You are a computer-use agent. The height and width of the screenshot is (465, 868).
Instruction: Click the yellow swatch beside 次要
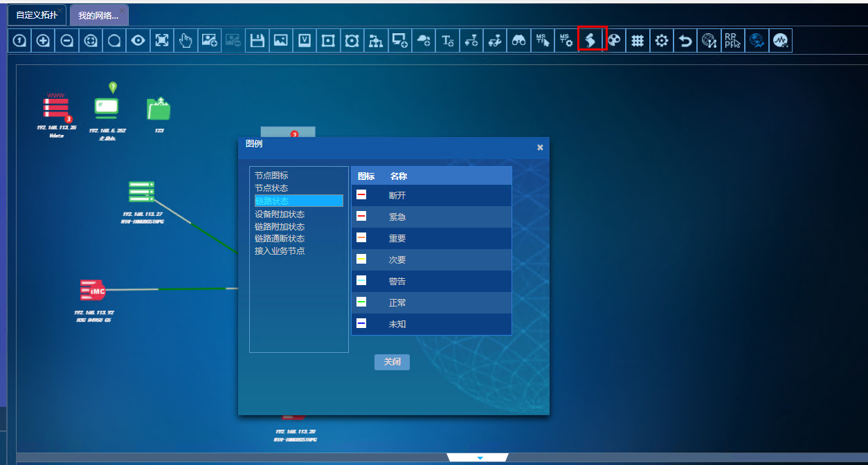[x=361, y=259]
